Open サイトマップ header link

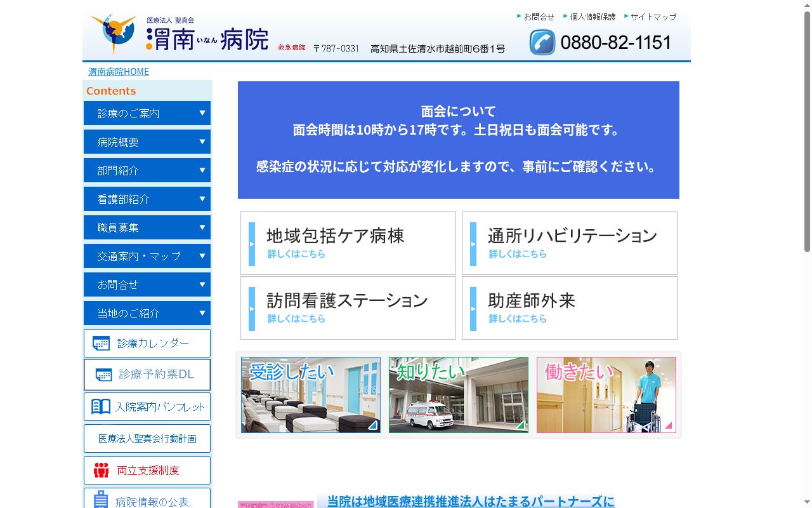(653, 17)
